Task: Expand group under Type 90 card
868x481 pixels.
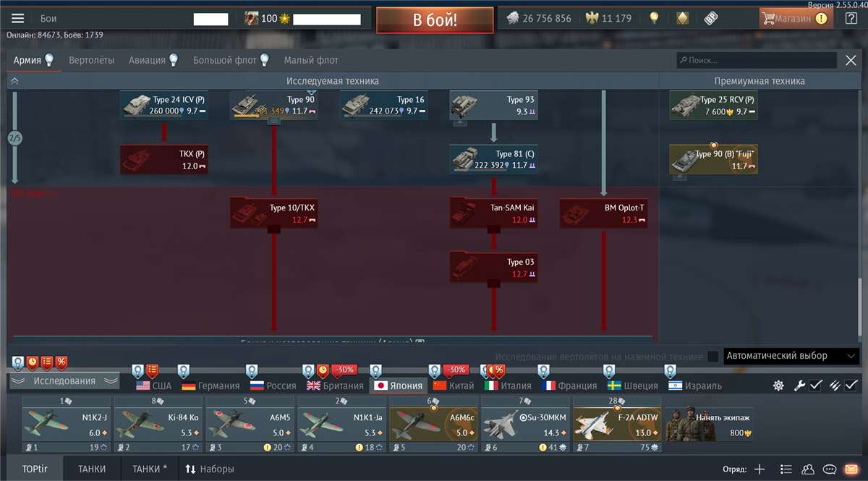Action: click(x=273, y=122)
